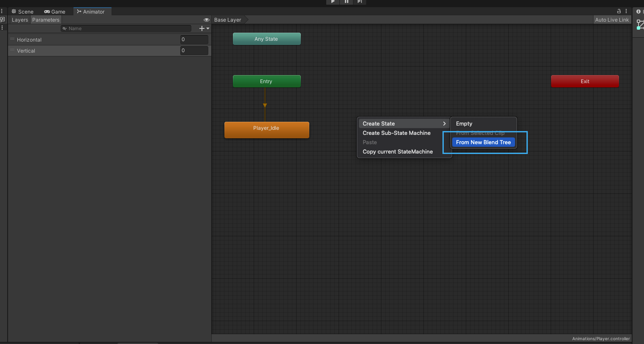The width and height of the screenshot is (644, 344).
Task: Switch to the Game tab
Action: [55, 11]
